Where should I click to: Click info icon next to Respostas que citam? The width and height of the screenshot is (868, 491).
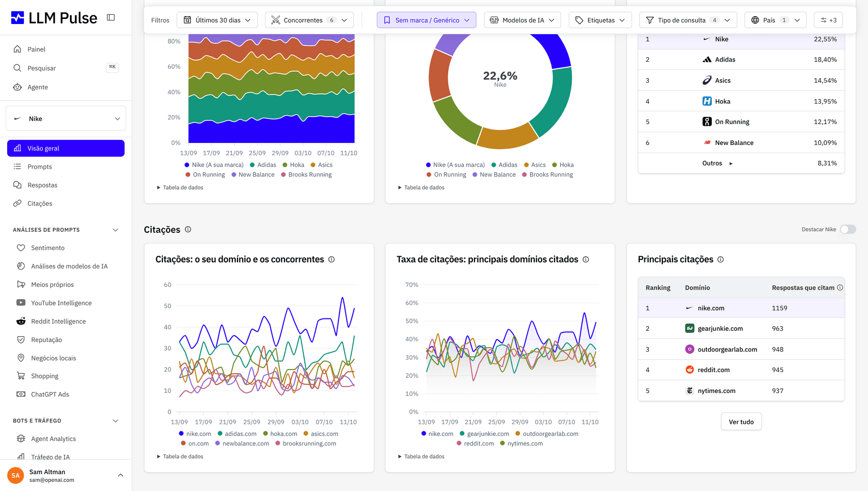point(840,288)
